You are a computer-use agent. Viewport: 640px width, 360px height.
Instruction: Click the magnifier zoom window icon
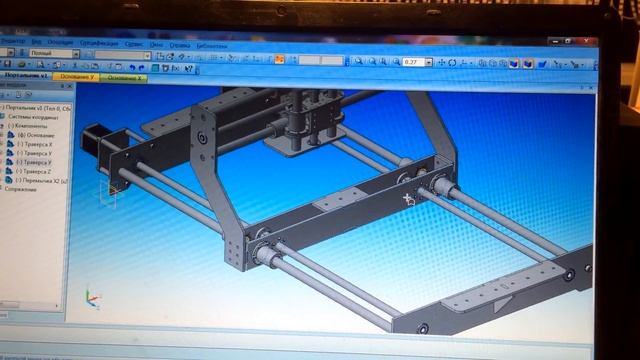coord(358,61)
